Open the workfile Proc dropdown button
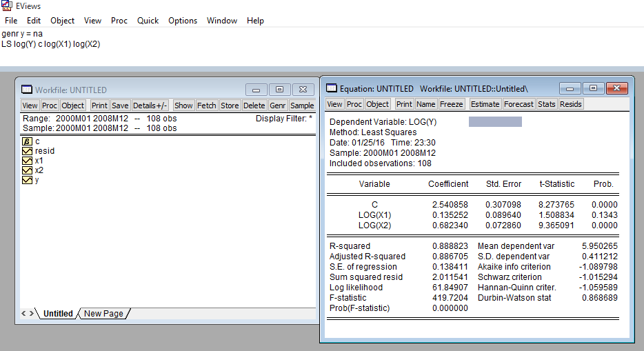The height and width of the screenshot is (351, 644). [x=50, y=106]
